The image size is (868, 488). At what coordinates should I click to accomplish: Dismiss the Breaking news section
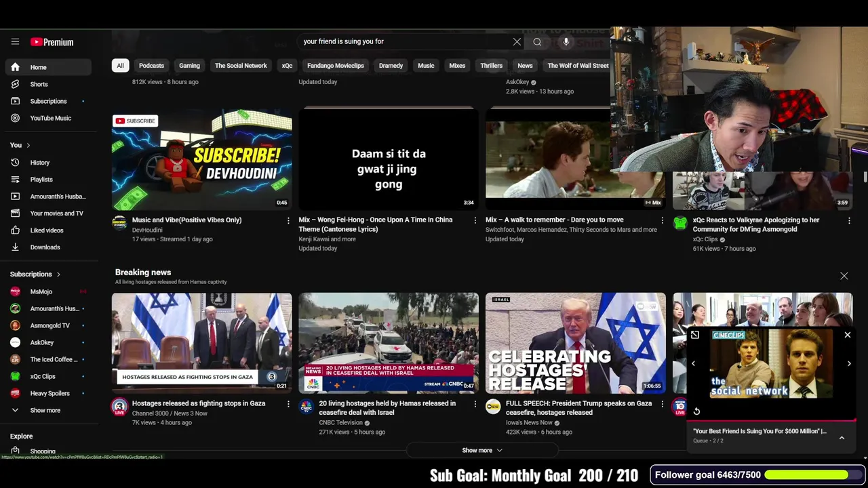pyautogui.click(x=844, y=276)
